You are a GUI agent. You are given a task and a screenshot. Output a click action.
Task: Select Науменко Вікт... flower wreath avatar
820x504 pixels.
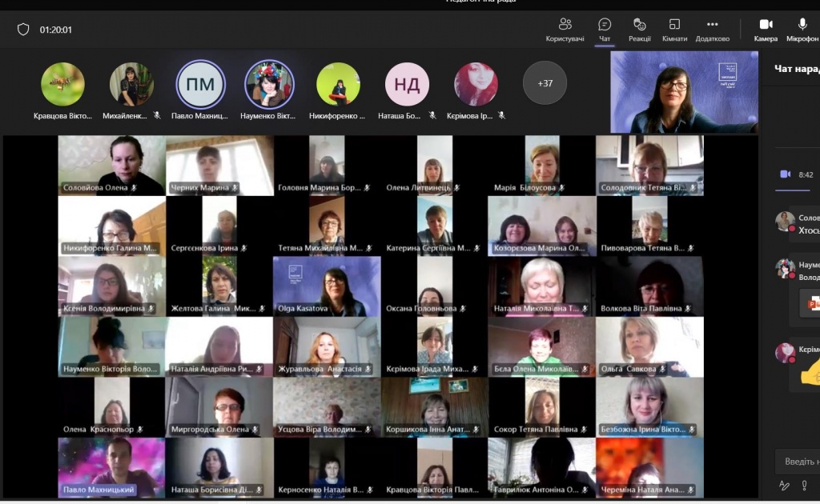pos(269,84)
